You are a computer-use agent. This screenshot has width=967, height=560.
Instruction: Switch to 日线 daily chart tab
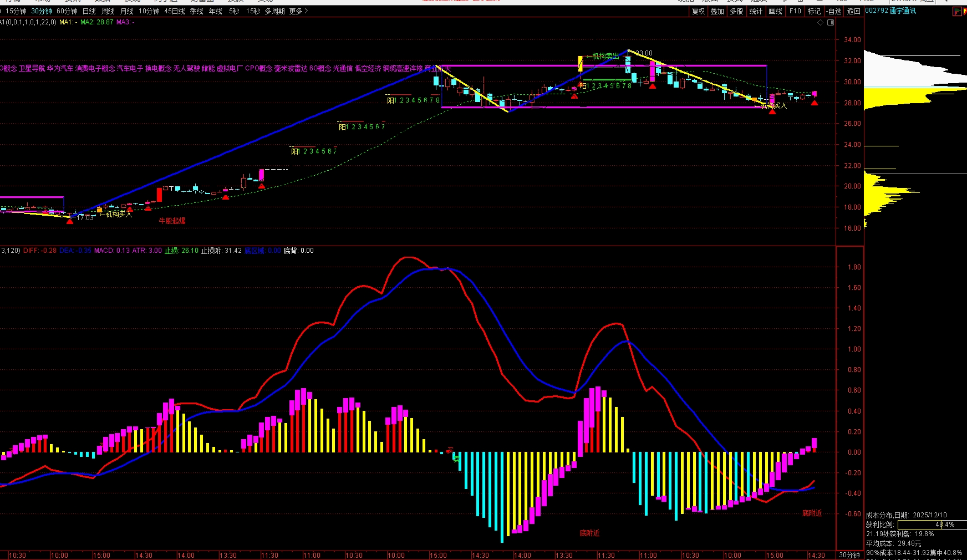tap(89, 11)
